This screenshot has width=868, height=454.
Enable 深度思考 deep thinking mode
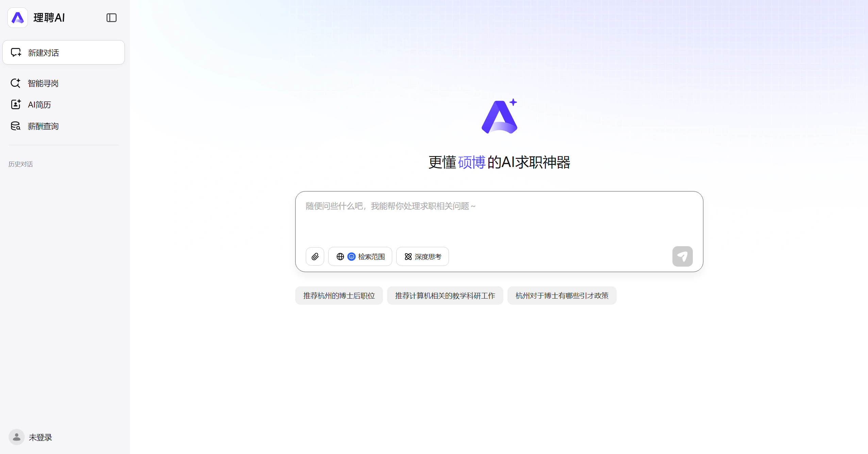(422, 256)
